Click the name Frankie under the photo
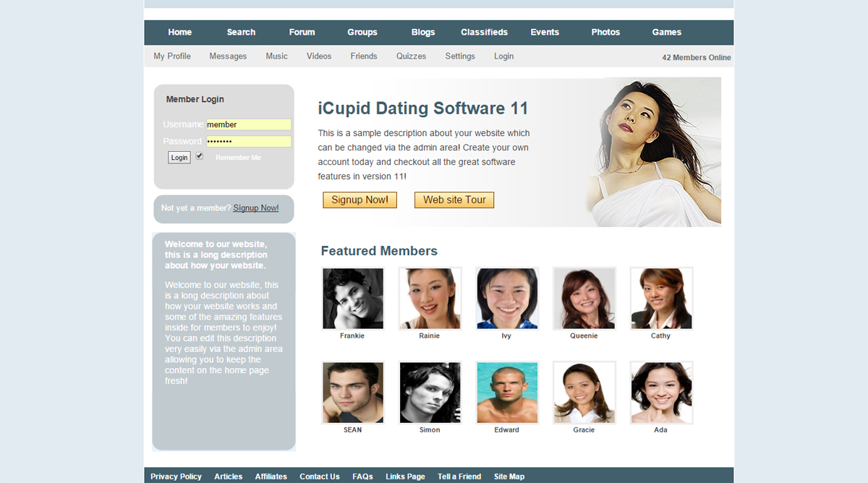The image size is (868, 483). [352, 336]
